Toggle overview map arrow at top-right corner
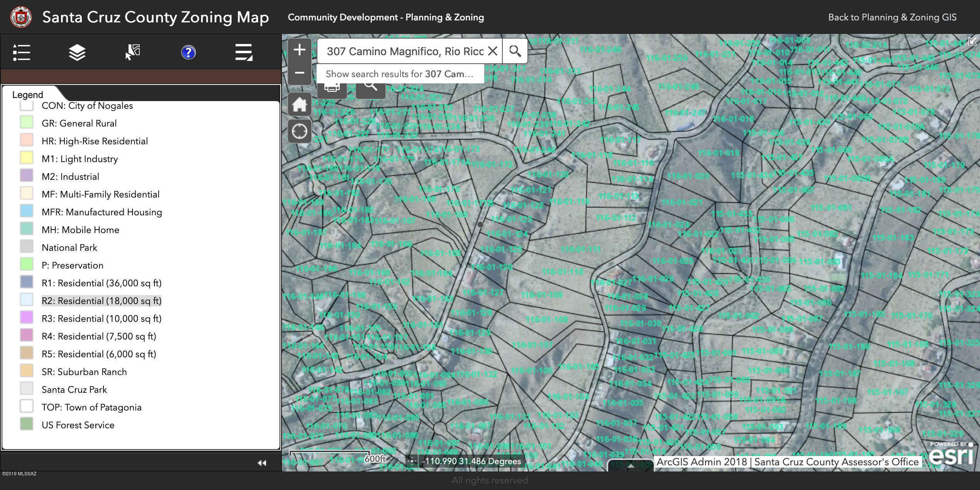 point(974,40)
